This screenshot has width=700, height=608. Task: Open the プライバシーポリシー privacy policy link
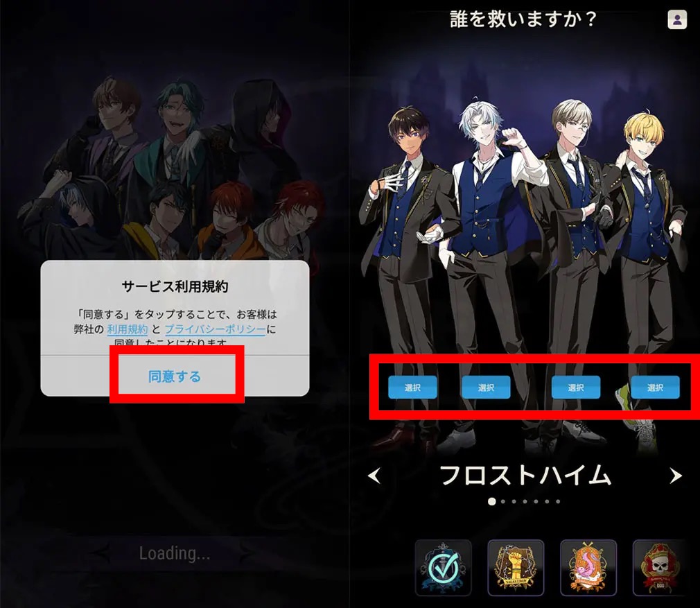coord(215,329)
